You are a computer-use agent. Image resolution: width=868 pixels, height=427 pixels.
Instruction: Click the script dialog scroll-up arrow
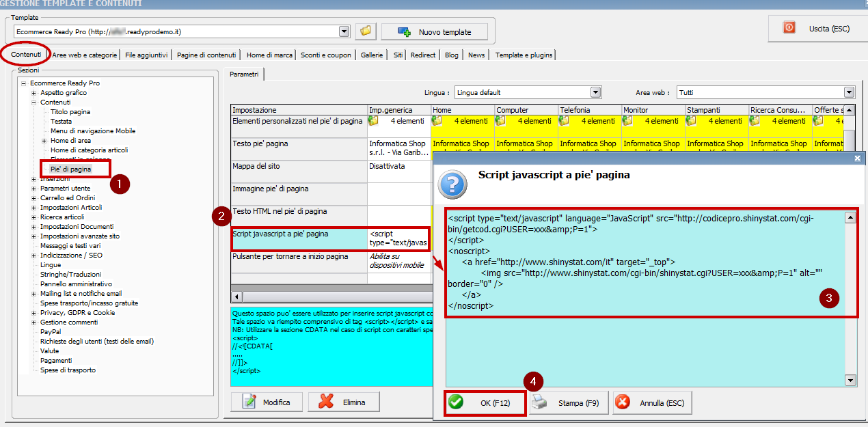pyautogui.click(x=850, y=217)
